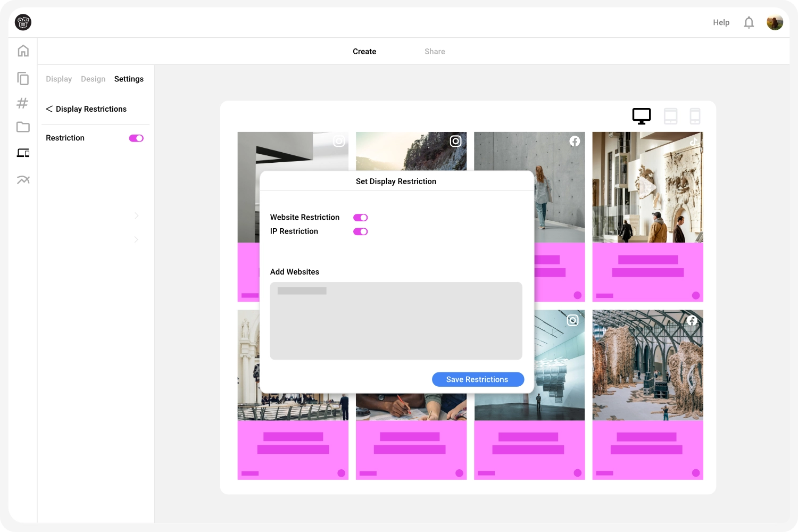Open the Share tab

(435, 52)
